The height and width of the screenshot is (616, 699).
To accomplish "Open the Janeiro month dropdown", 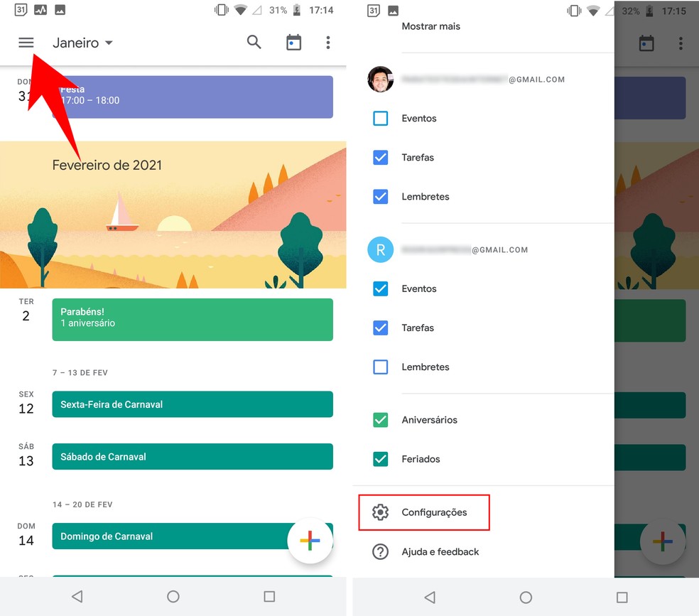I will click(x=82, y=42).
